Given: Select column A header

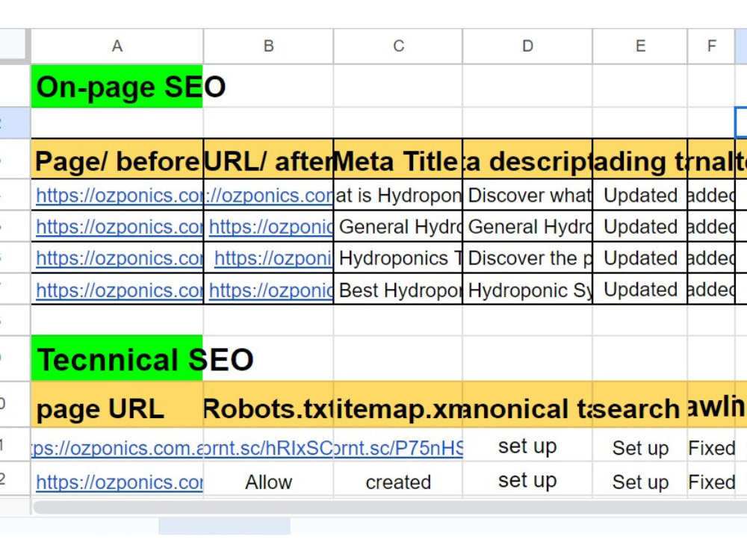Looking at the screenshot, I should 117,46.
